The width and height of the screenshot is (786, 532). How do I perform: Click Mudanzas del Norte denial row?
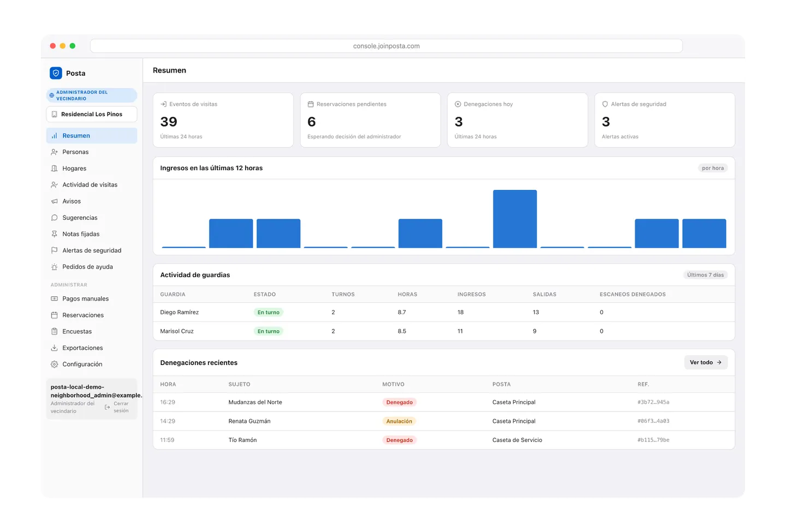pos(444,402)
